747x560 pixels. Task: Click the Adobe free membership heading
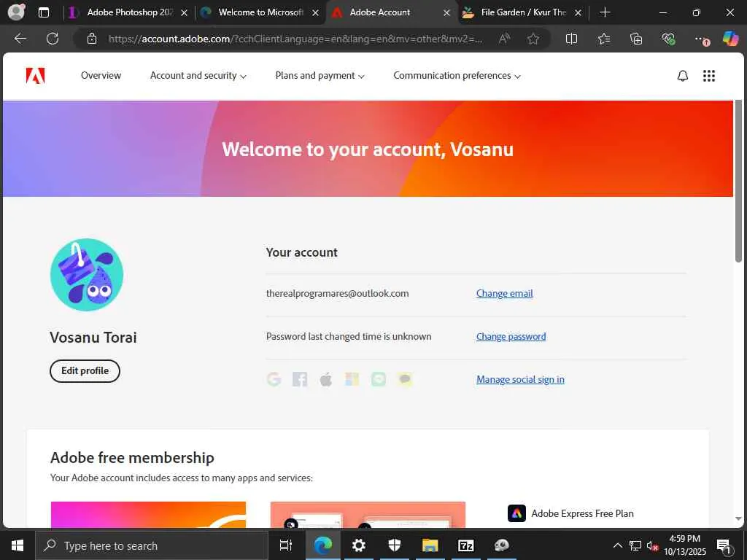coord(132,458)
